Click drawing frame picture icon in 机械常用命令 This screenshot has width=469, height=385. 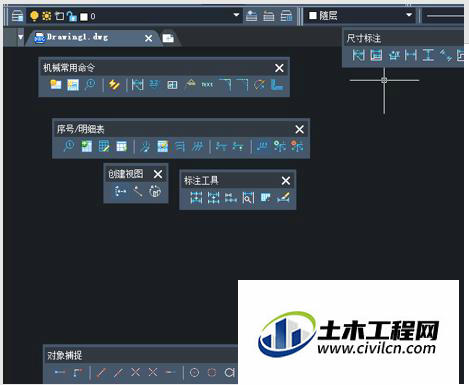point(73,85)
